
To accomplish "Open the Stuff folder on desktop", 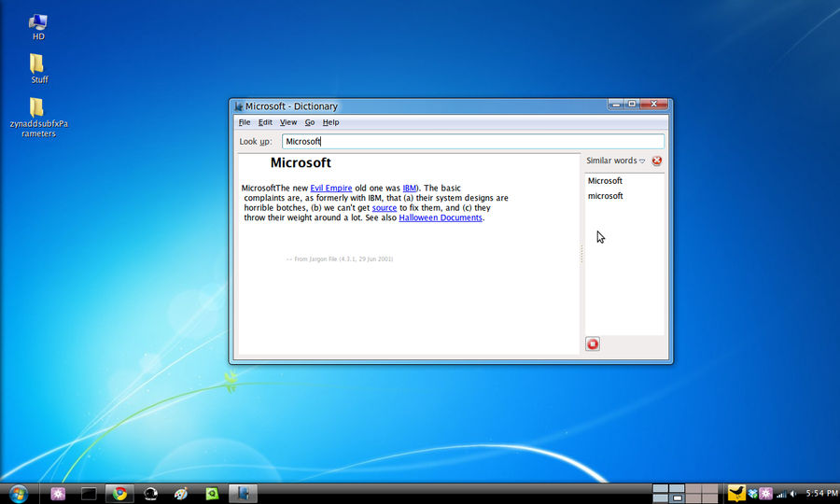I will [38, 68].
